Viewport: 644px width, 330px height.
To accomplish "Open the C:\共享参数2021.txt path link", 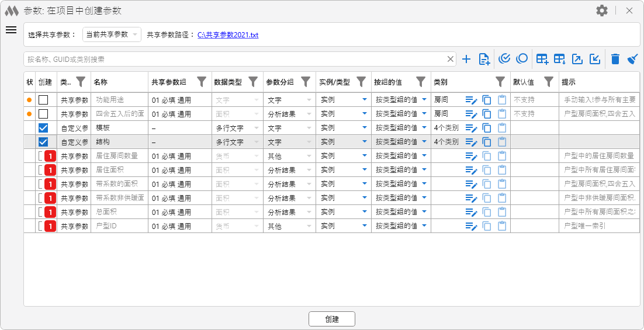I will (x=227, y=35).
